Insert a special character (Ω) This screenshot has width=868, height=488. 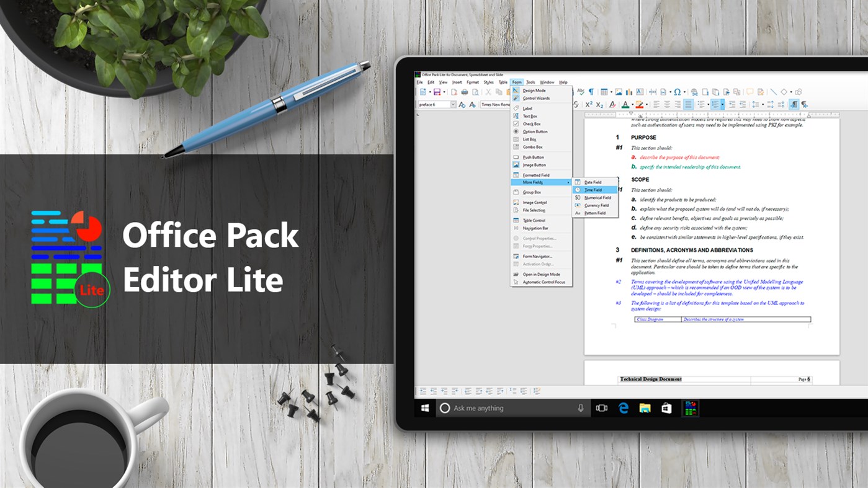click(677, 92)
